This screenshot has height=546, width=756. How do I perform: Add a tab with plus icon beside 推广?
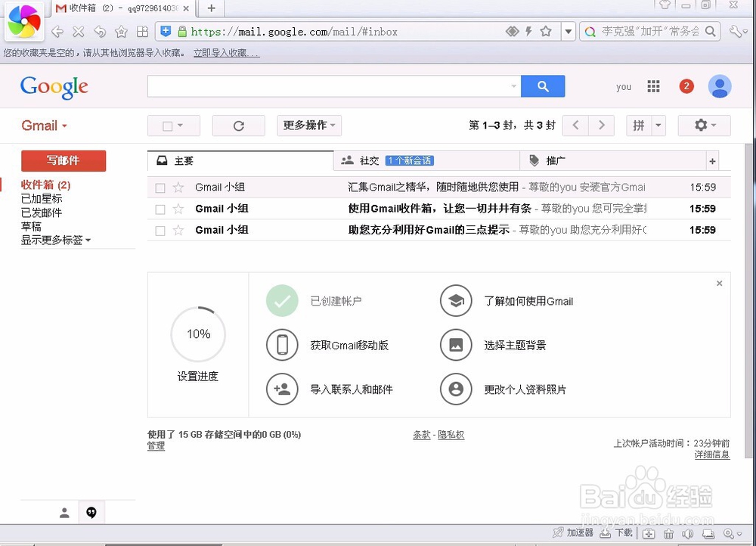[x=712, y=161]
